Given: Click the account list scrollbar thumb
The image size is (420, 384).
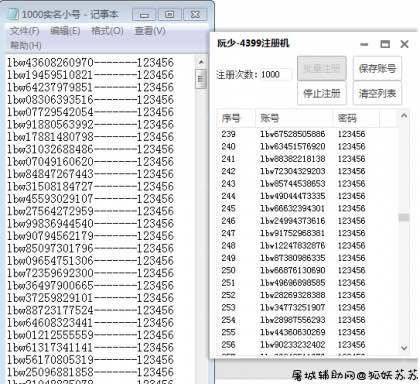Looking at the screenshot, I should 404,217.
